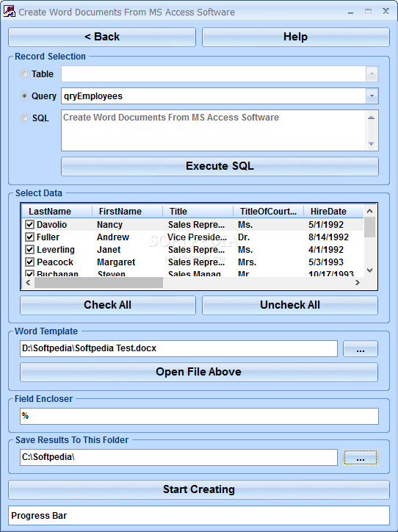
Task: Select the 'Nancy' first name cell
Action: click(109, 225)
